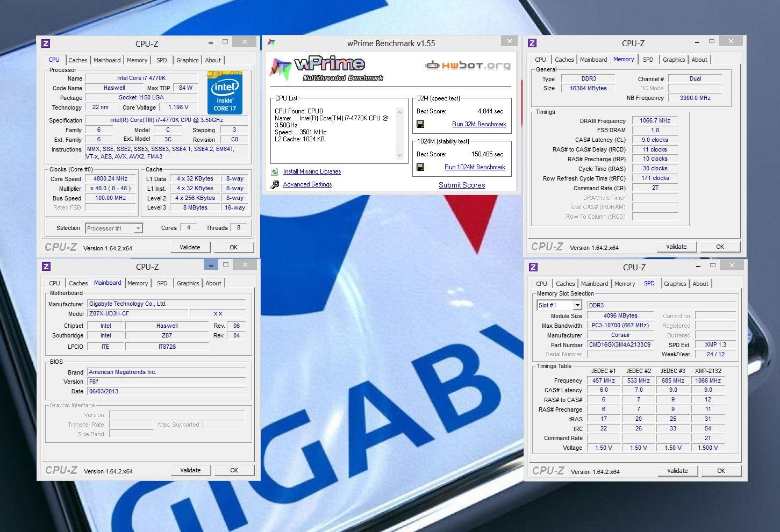This screenshot has height=532, width=780.
Task: Click the Max Bandwidth value PC3-10700 (667 MHz)
Action: pos(620,325)
